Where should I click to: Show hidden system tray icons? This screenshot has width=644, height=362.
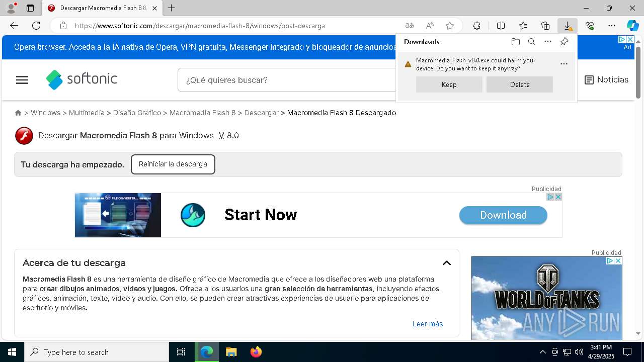pos(542,352)
